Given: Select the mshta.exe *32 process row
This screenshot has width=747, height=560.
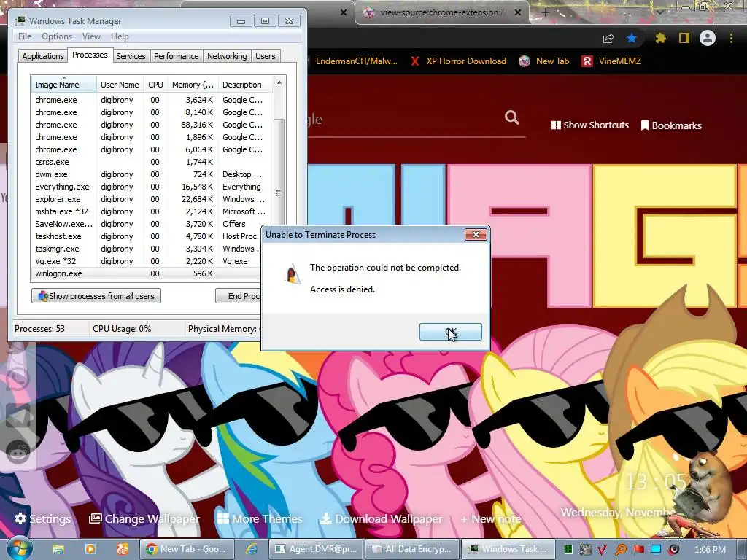Looking at the screenshot, I should (152, 211).
